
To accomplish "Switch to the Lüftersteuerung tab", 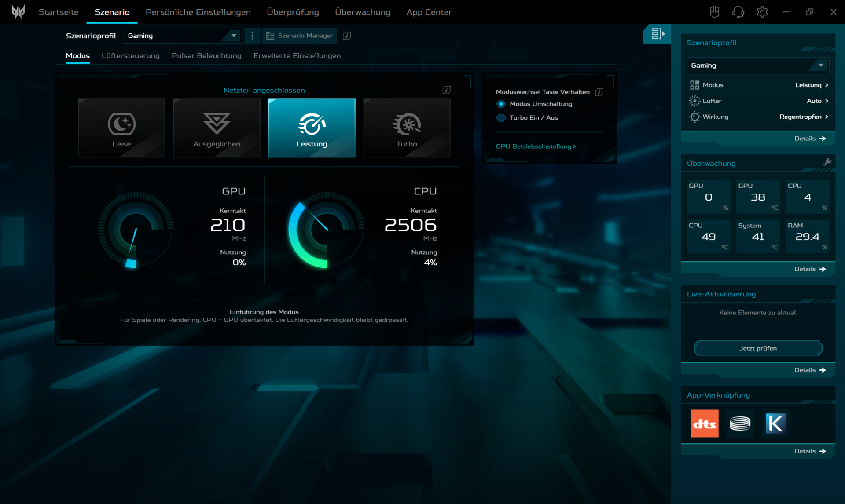I will tap(130, 55).
